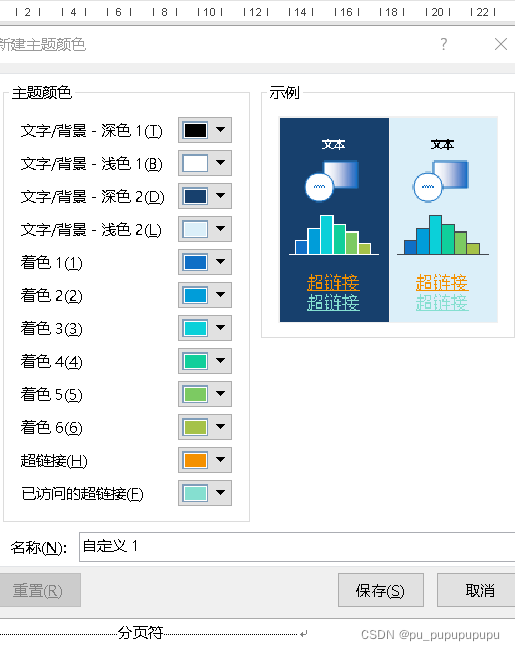Pick the 着色 1 blue color swatch
Viewport: 515px width, 651px height.
click(x=195, y=262)
